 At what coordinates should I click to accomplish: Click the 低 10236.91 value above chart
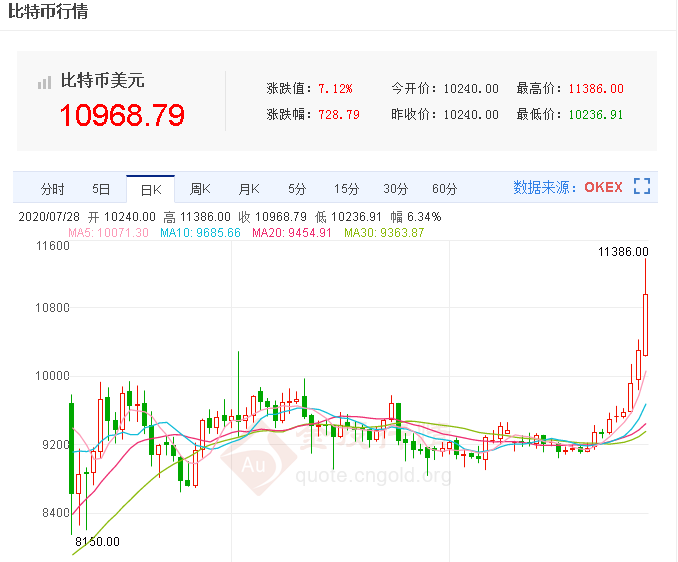point(349,217)
